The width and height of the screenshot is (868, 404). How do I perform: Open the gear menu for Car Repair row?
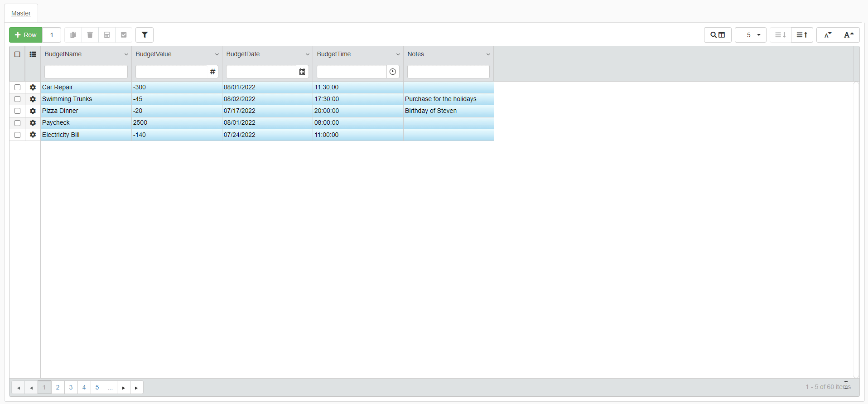[33, 87]
